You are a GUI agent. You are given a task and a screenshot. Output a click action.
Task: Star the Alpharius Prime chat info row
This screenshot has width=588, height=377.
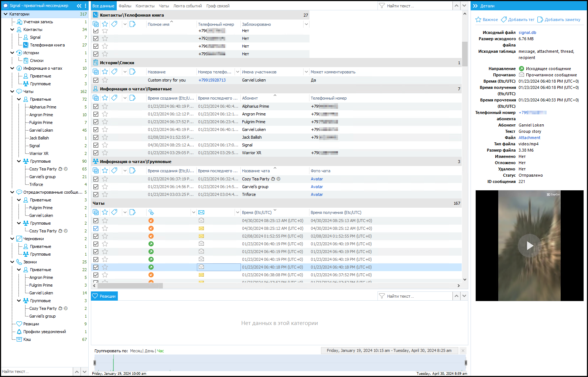click(x=105, y=106)
